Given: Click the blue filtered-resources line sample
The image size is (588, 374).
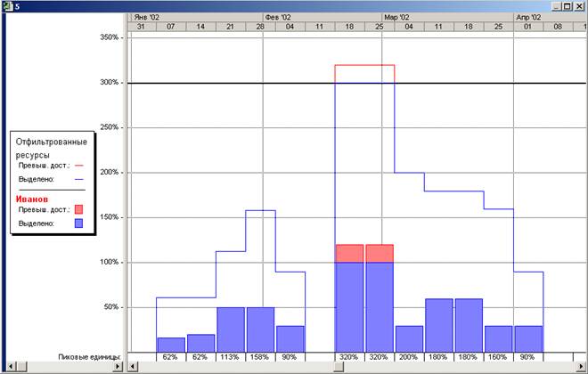Looking at the screenshot, I should click(x=78, y=180).
